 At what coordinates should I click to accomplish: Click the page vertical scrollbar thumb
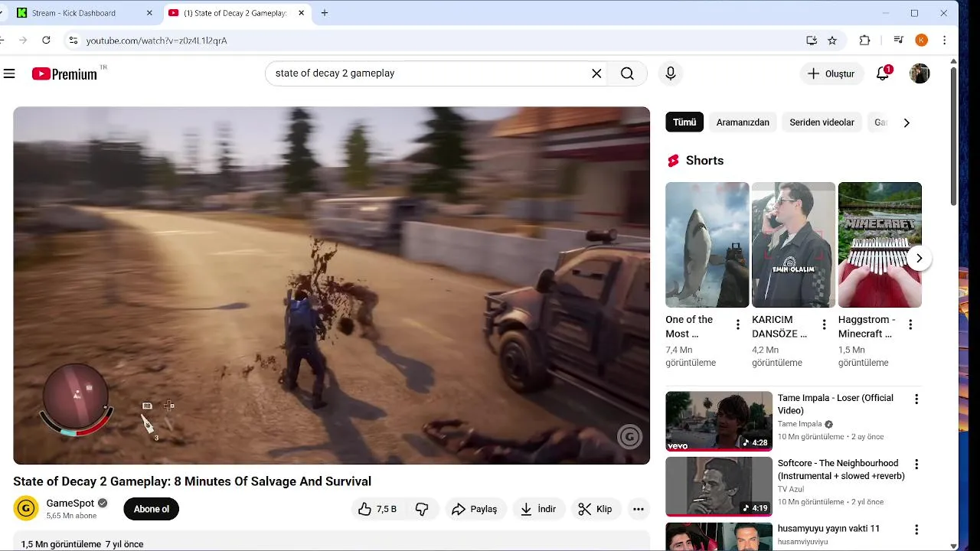point(953,136)
